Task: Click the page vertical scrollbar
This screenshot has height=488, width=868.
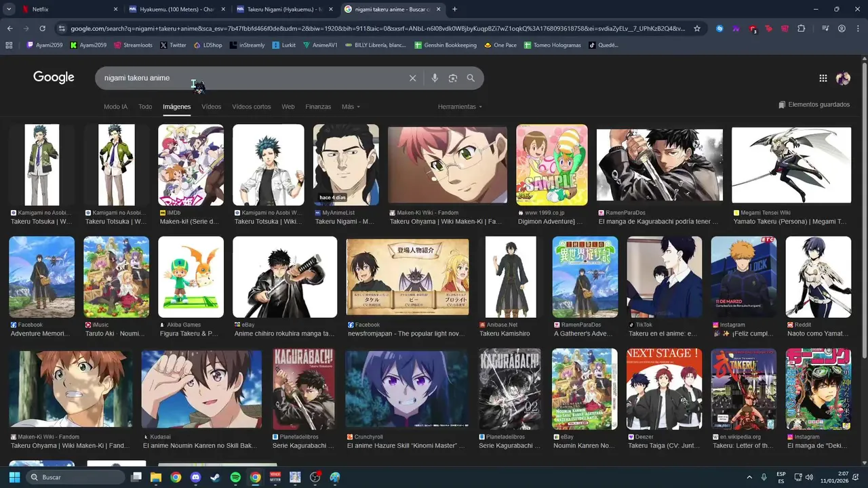Action: (x=864, y=261)
